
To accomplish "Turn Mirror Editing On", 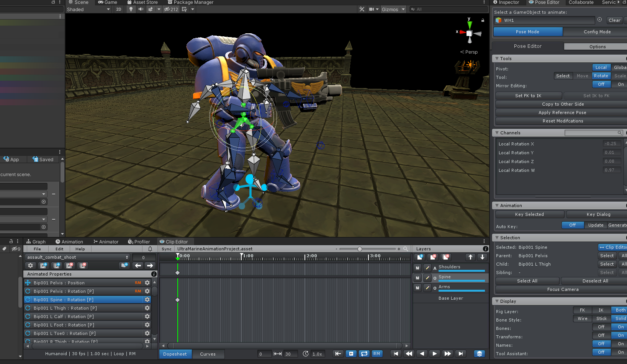I will coord(620,84).
